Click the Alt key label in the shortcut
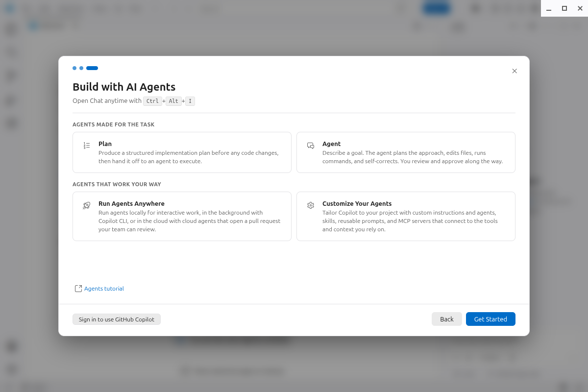588x392 pixels. [x=173, y=101]
